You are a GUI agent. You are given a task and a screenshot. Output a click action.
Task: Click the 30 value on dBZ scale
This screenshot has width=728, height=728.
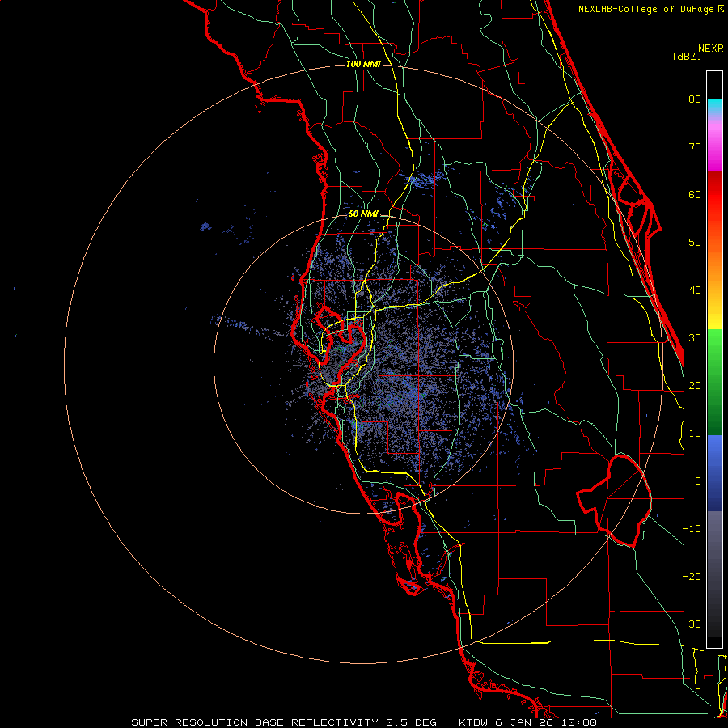point(695,338)
